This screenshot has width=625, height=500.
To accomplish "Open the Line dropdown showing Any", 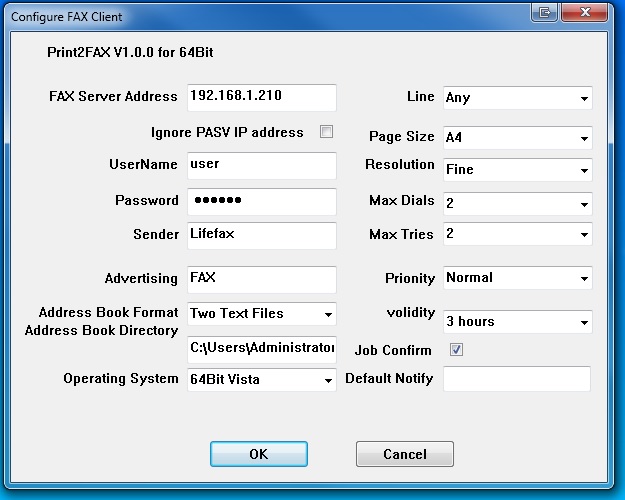I will [x=517, y=98].
